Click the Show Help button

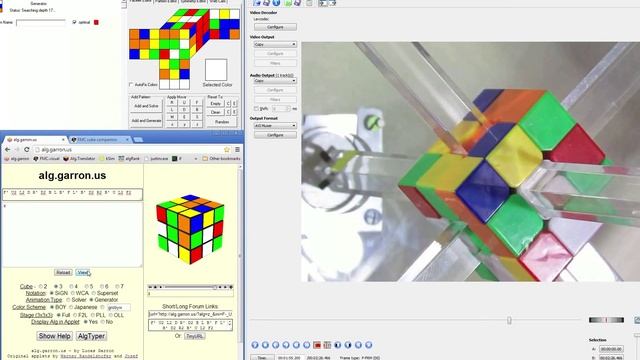click(55, 336)
